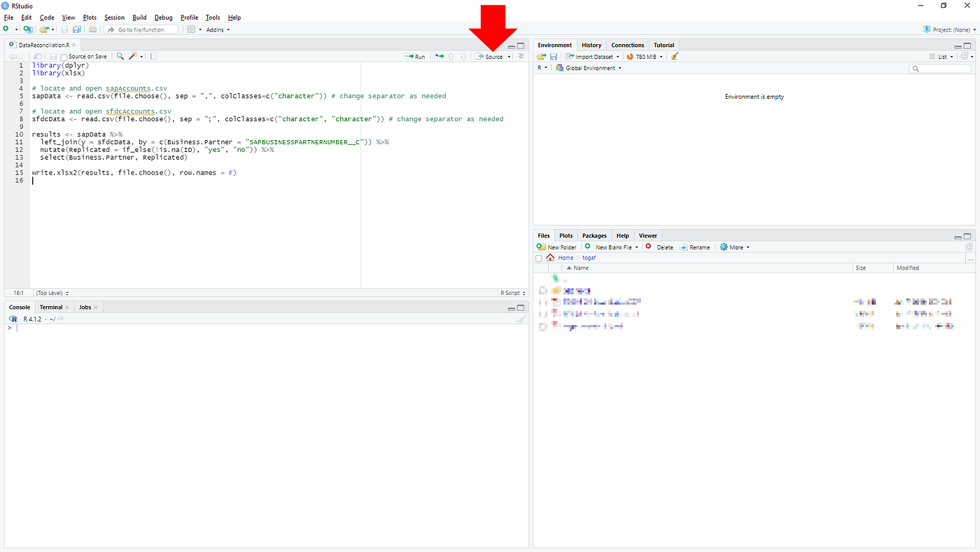The image size is (980, 552).
Task: Show document outline icon in editor
Action: pos(520,57)
